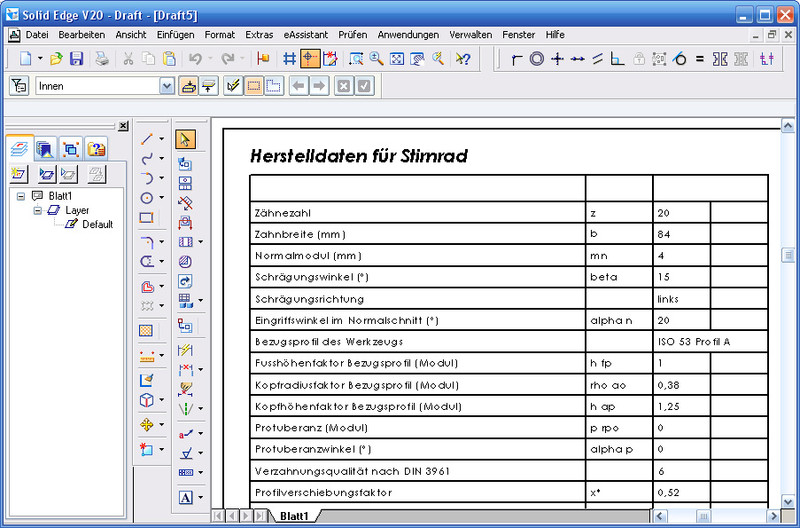Viewport: 800px width, 528px height.
Task: Pick the arrow Select tool
Action: [x=185, y=139]
